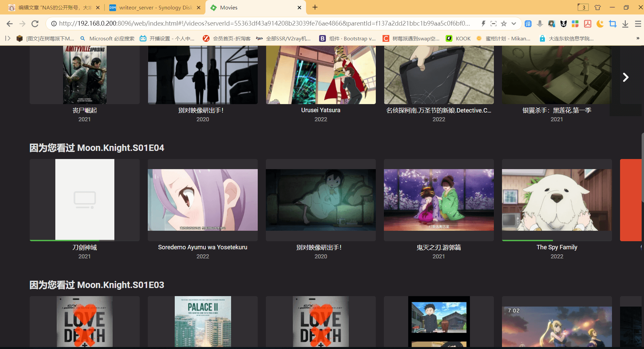Open the anime avatar extension icon
The width and height of the screenshot is (644, 349).
(552, 24)
